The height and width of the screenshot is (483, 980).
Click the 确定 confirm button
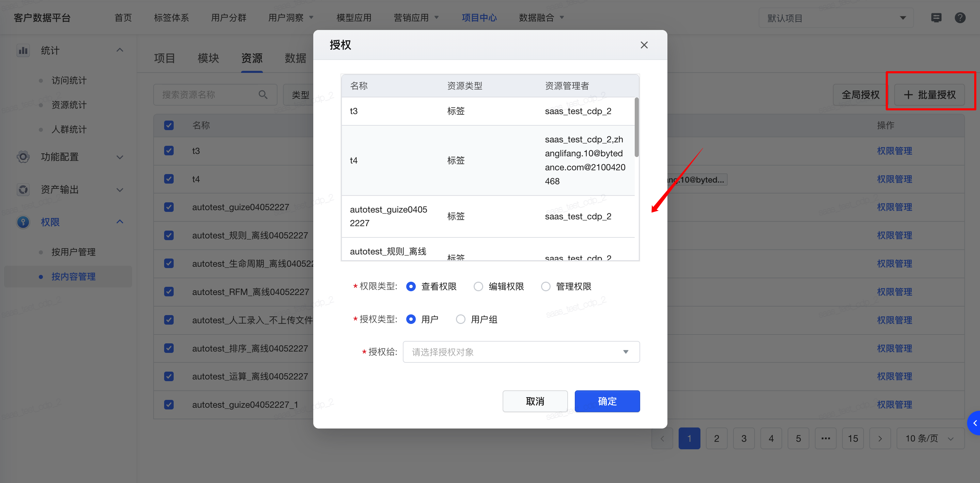[607, 401]
